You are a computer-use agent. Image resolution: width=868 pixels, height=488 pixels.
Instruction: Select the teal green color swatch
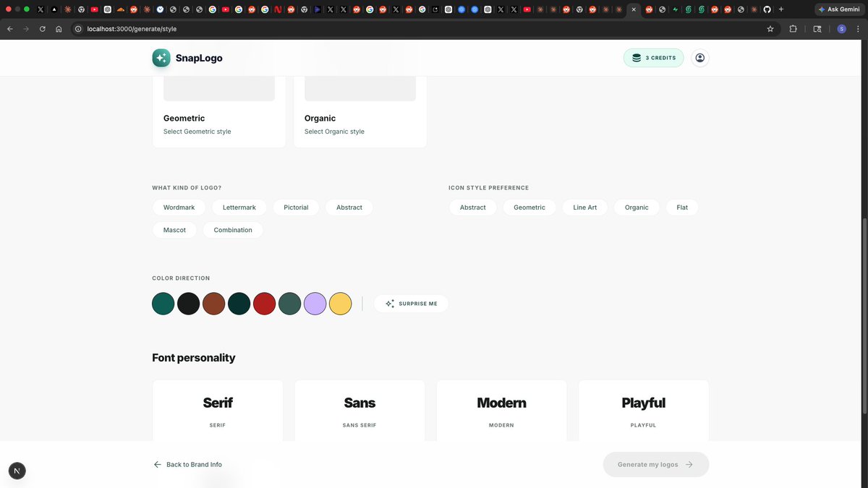click(x=163, y=304)
